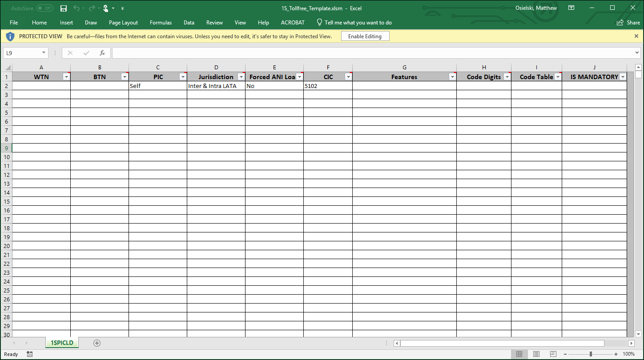
Task: Open Ribbon Display Options icon
Action: tap(572, 8)
